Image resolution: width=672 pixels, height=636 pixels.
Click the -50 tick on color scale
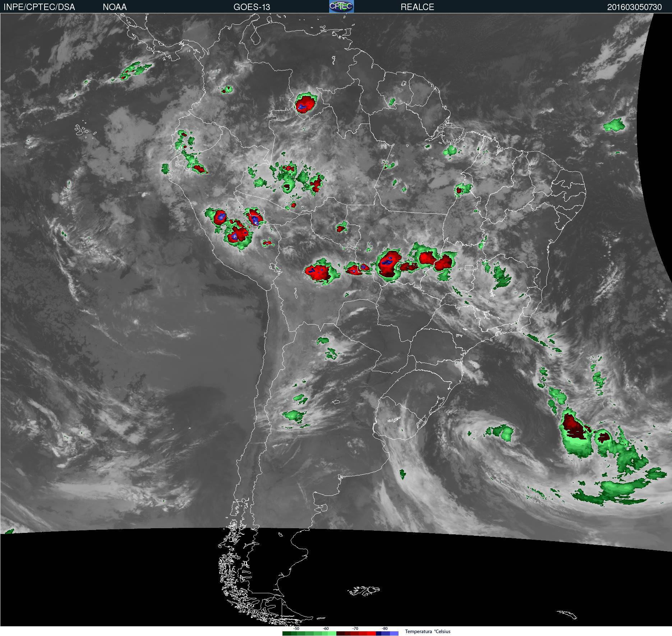tap(296, 628)
